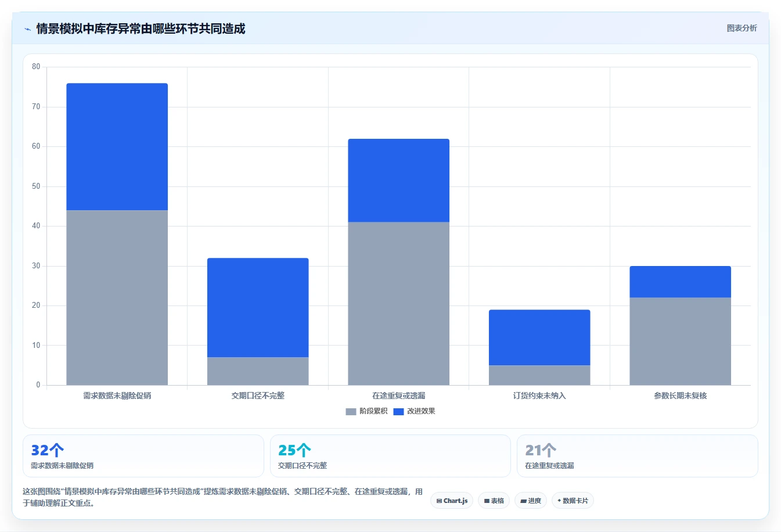This screenshot has width=781, height=532.
Task: Click the blue bar segment for 在途重复或遗漏
Action: pyautogui.click(x=399, y=181)
